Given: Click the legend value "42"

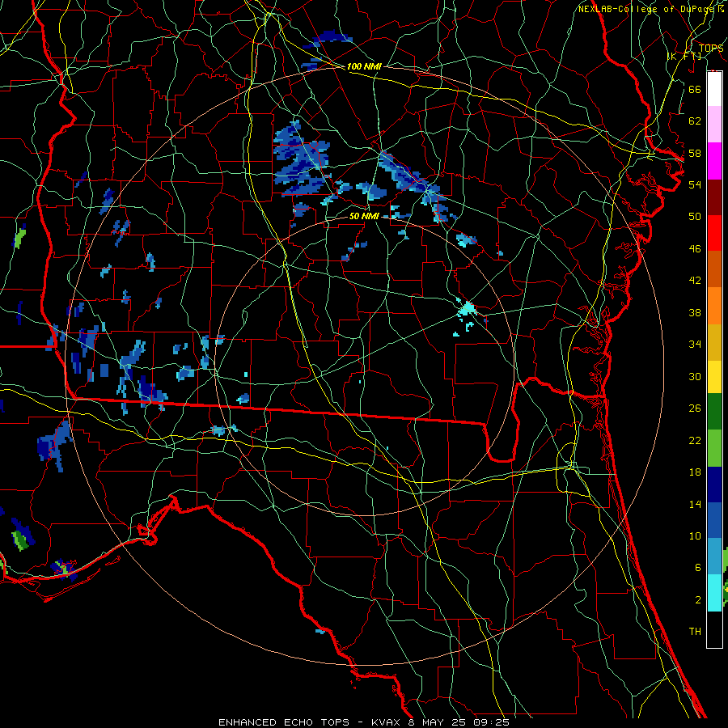Looking at the screenshot, I should tap(695, 281).
